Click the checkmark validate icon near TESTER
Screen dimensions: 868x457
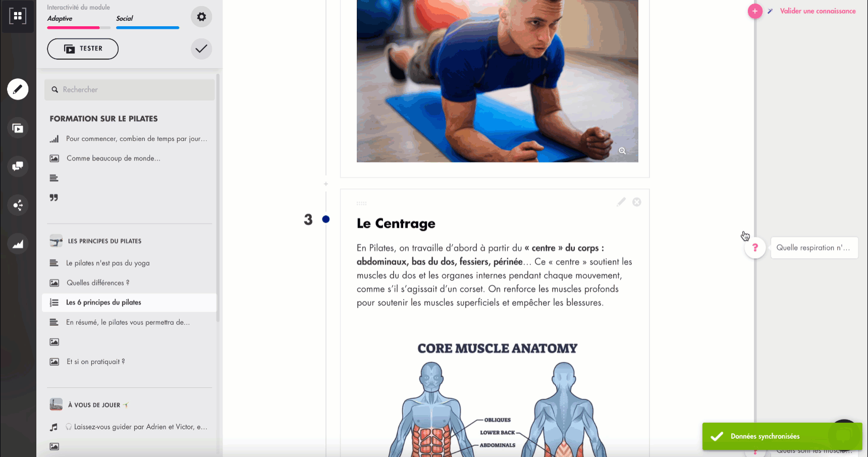click(201, 49)
